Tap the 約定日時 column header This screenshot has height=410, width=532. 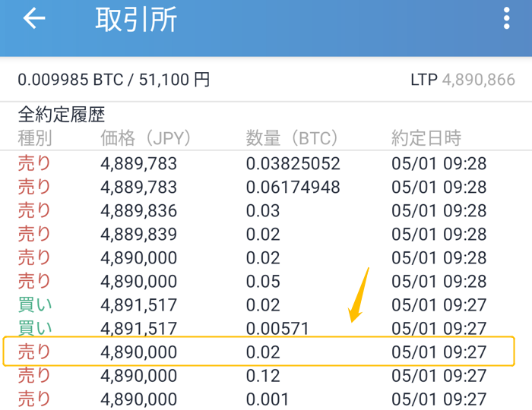pos(426,138)
